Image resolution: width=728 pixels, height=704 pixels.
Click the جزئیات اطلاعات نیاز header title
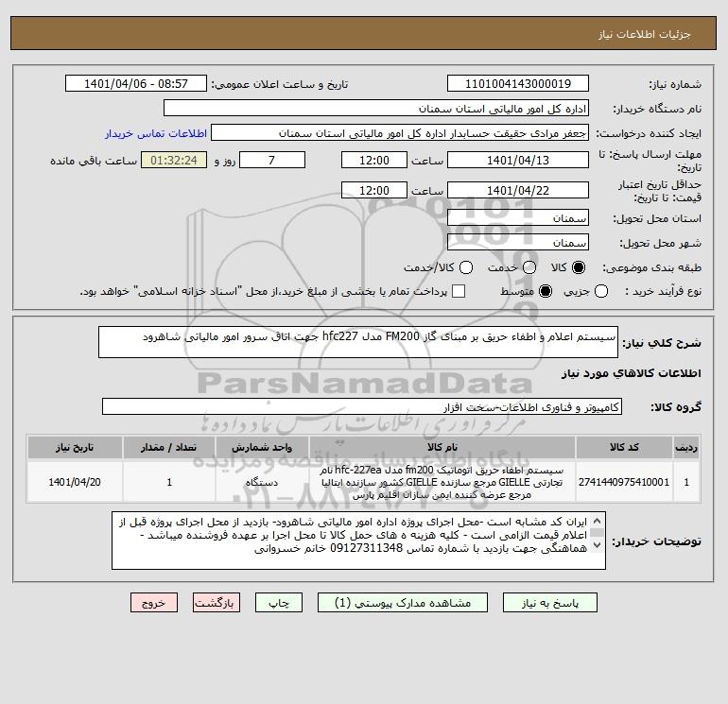[645, 34]
